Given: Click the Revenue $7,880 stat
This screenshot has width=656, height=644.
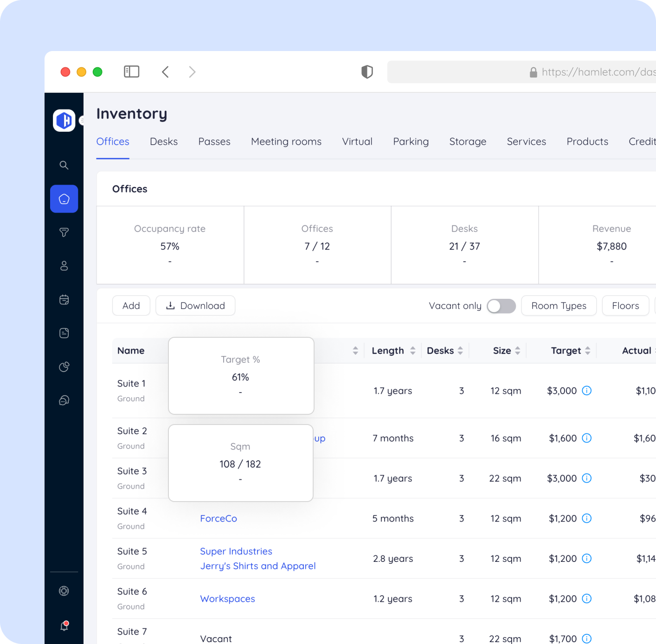Looking at the screenshot, I should pos(598,245).
